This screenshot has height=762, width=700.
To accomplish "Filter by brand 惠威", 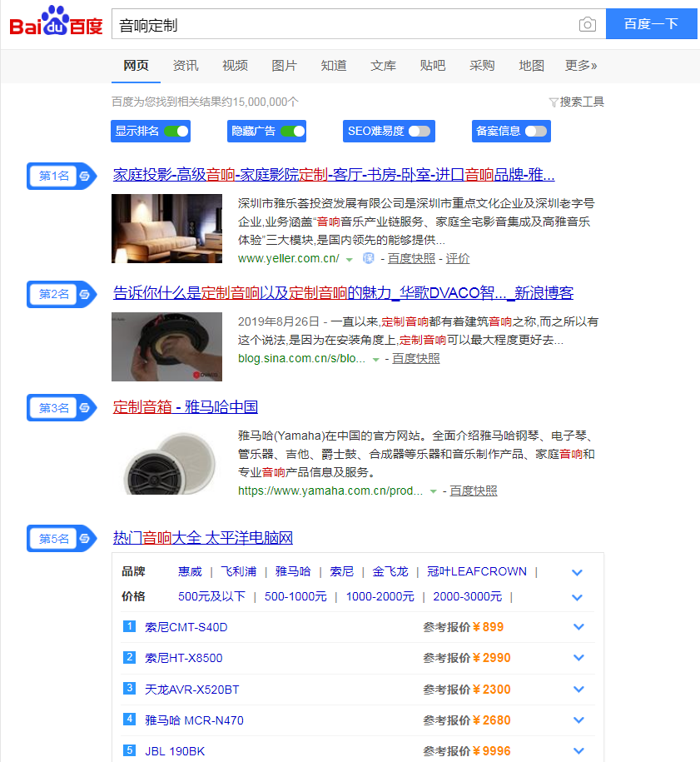I will click(190, 571).
